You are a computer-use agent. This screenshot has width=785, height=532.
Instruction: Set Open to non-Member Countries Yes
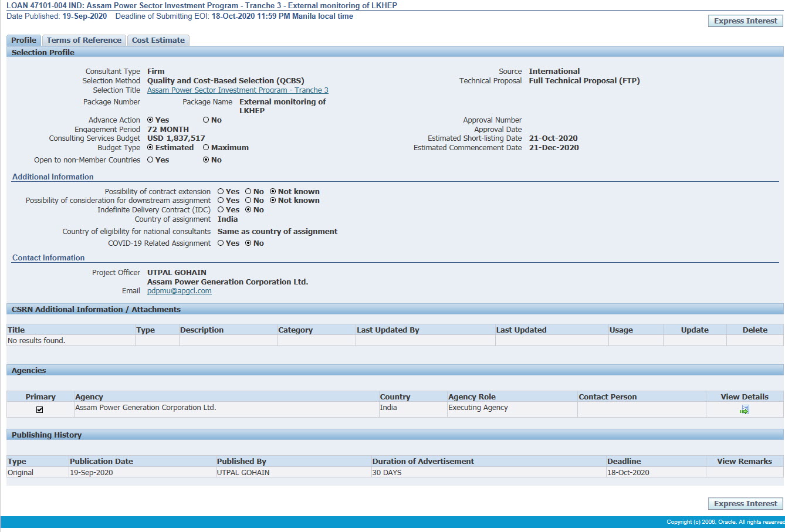(150, 160)
